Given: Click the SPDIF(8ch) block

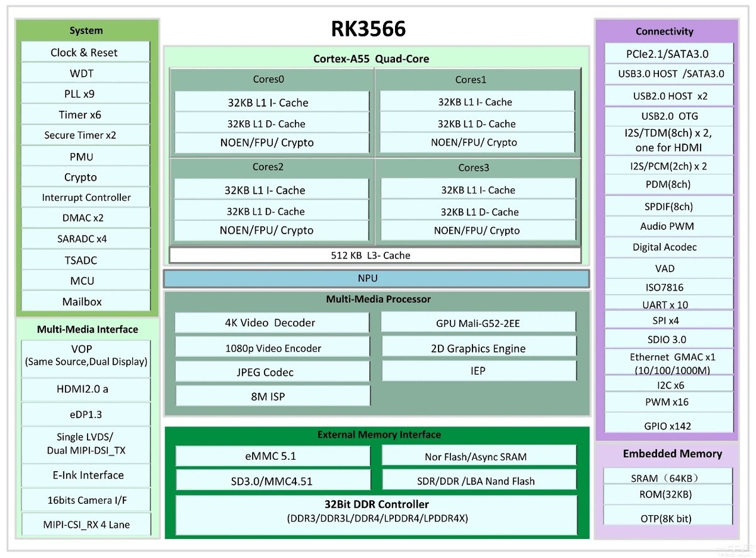Looking at the screenshot, I should (x=669, y=206).
